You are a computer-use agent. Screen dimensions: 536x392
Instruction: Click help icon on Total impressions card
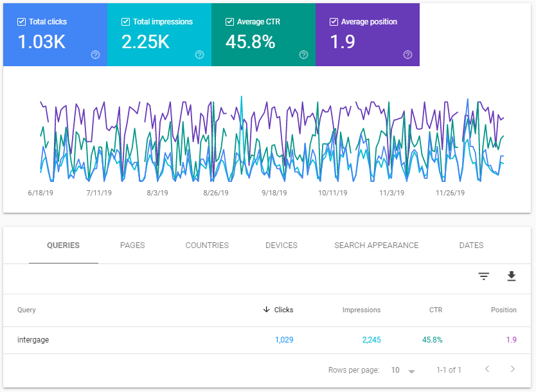199,55
